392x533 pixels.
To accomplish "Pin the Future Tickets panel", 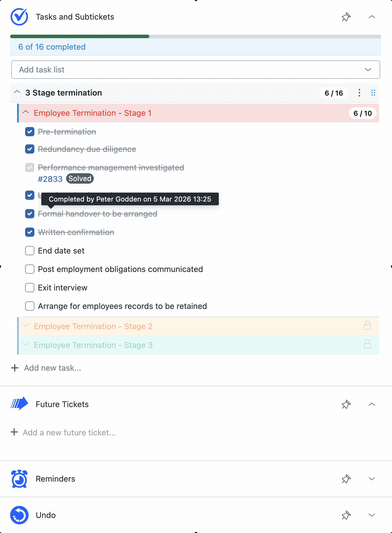I will point(346,405).
